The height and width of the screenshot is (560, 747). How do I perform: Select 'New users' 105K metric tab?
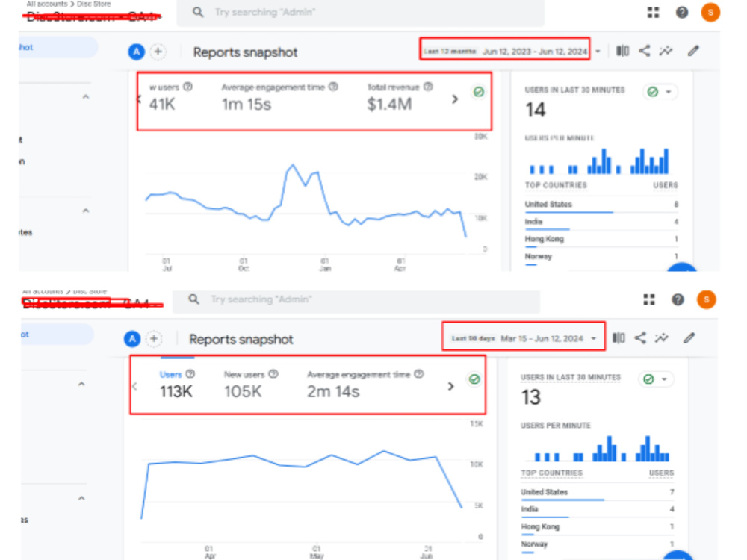251,385
